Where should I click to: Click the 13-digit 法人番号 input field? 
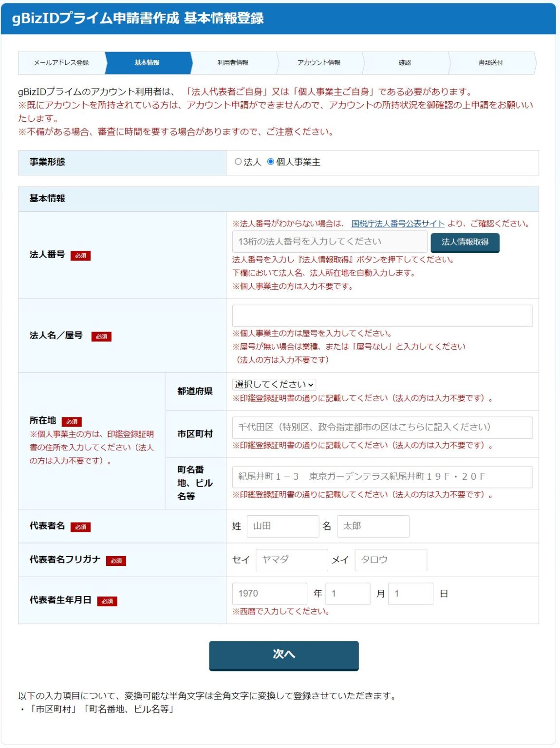329,242
